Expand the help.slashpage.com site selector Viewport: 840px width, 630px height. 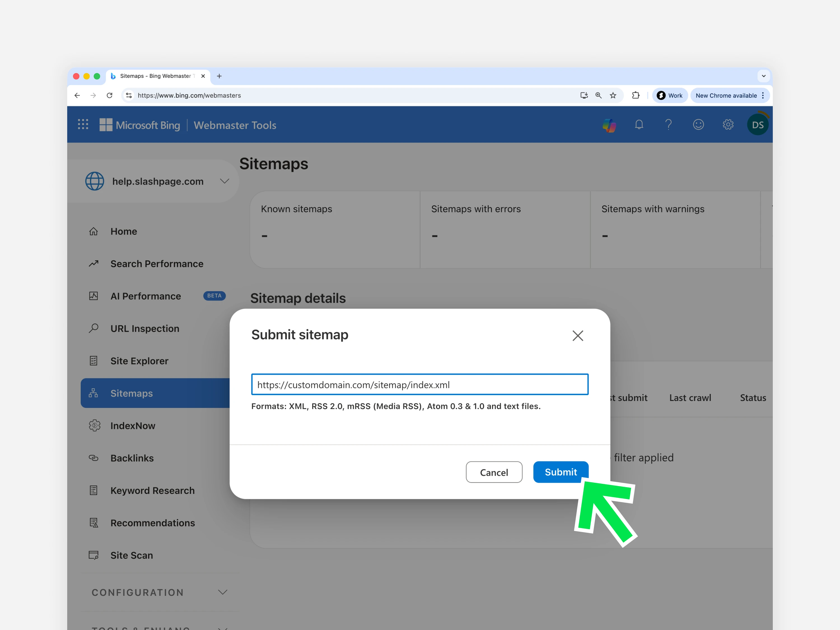pos(225,181)
